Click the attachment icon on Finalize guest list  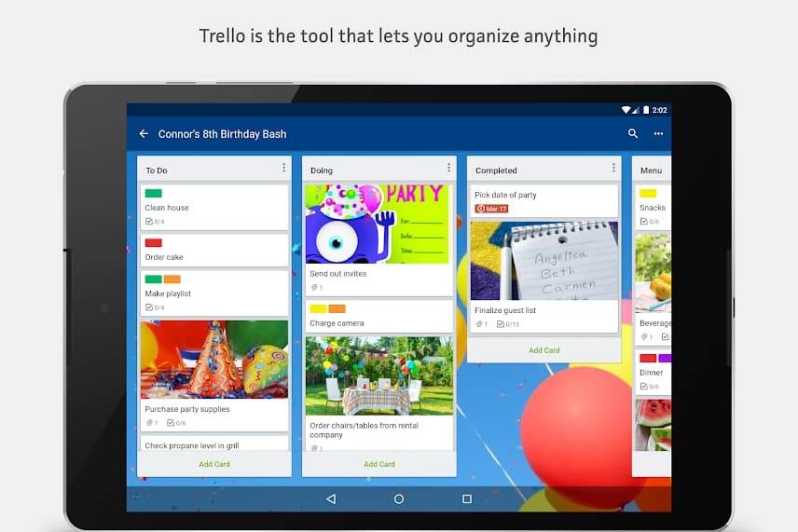pyautogui.click(x=479, y=324)
